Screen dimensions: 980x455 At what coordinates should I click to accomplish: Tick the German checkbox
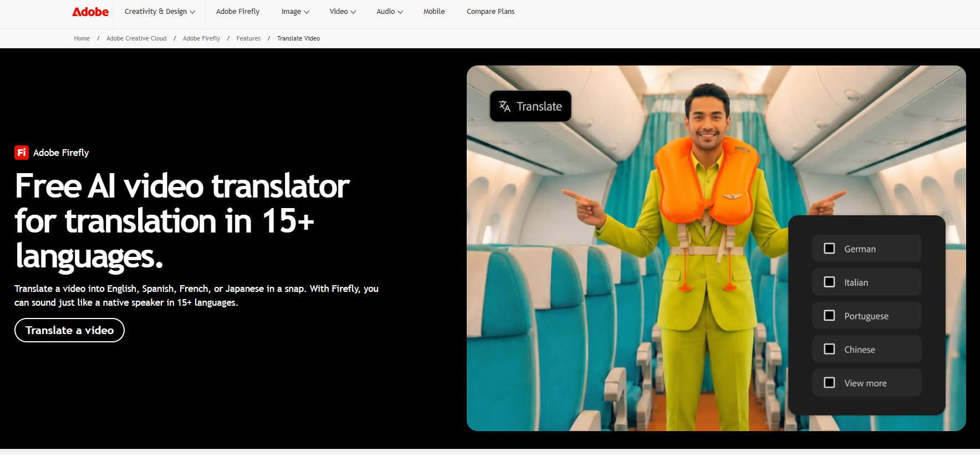(829, 249)
